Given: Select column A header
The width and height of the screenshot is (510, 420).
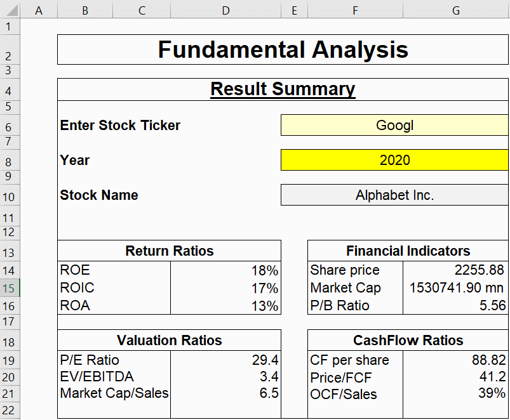Looking at the screenshot, I should pyautogui.click(x=39, y=11).
